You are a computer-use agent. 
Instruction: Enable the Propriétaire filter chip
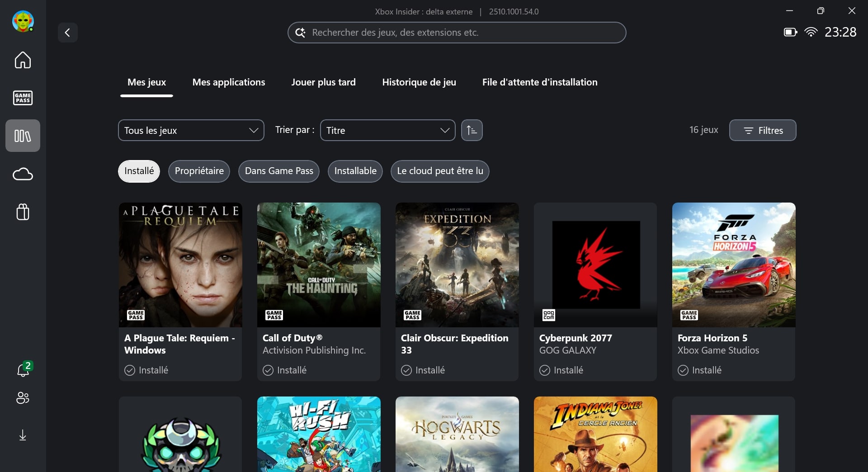pyautogui.click(x=199, y=171)
